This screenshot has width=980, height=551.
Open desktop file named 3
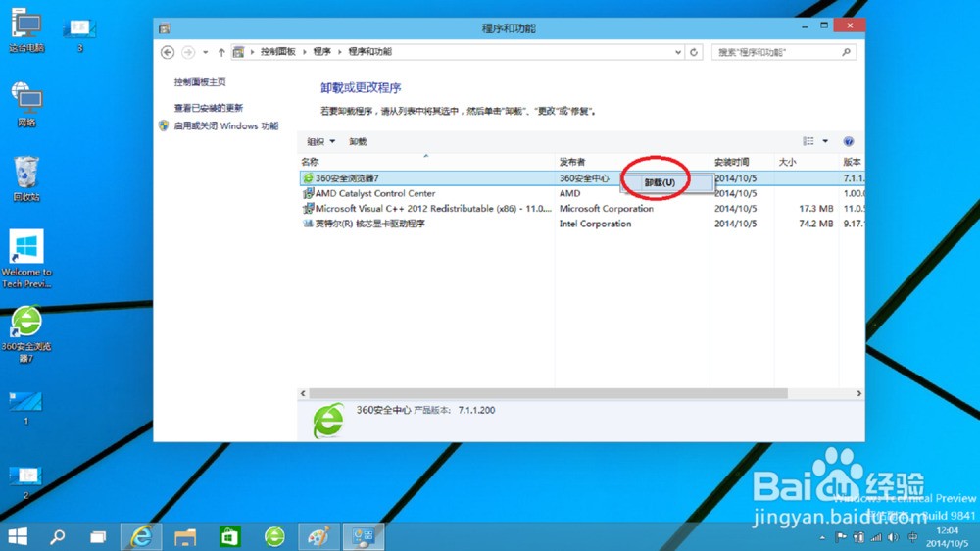79,34
